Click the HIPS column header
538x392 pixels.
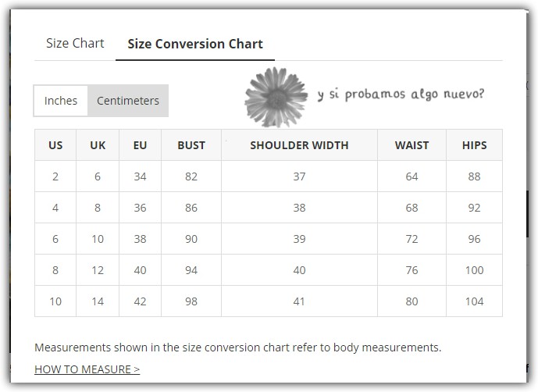474,145
